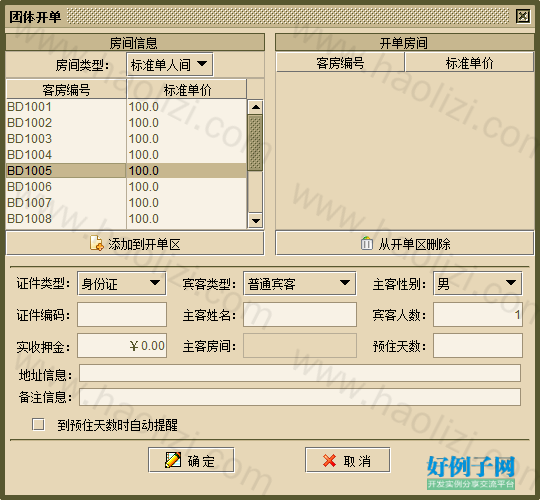The width and height of the screenshot is (540, 500).
Task: Click 从开单区删除 button
Action: click(x=405, y=243)
